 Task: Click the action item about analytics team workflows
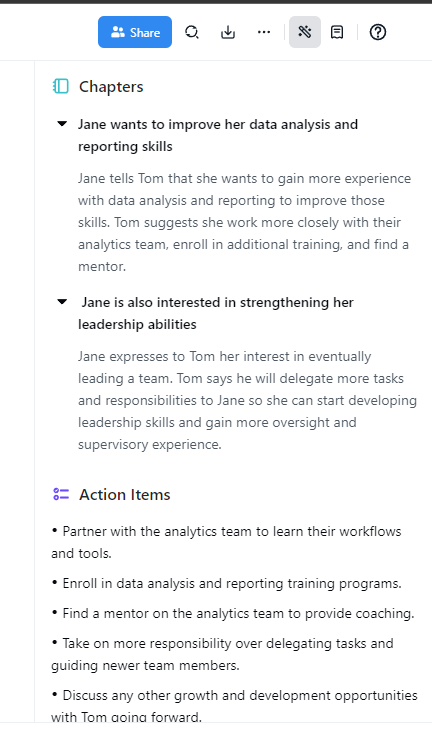click(226, 542)
